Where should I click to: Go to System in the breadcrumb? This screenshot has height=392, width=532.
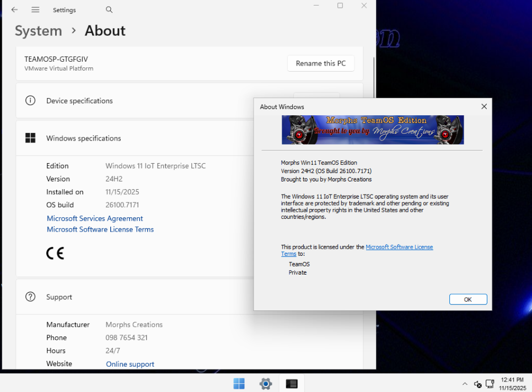point(38,31)
